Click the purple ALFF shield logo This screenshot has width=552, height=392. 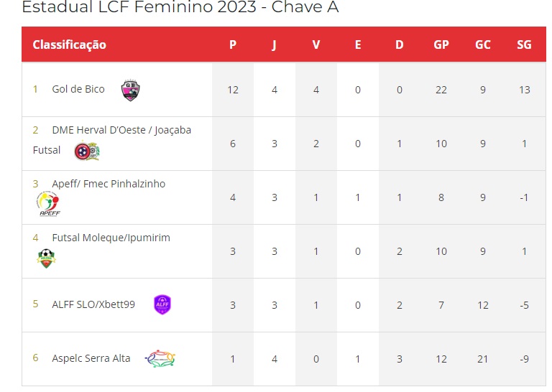[x=162, y=304]
